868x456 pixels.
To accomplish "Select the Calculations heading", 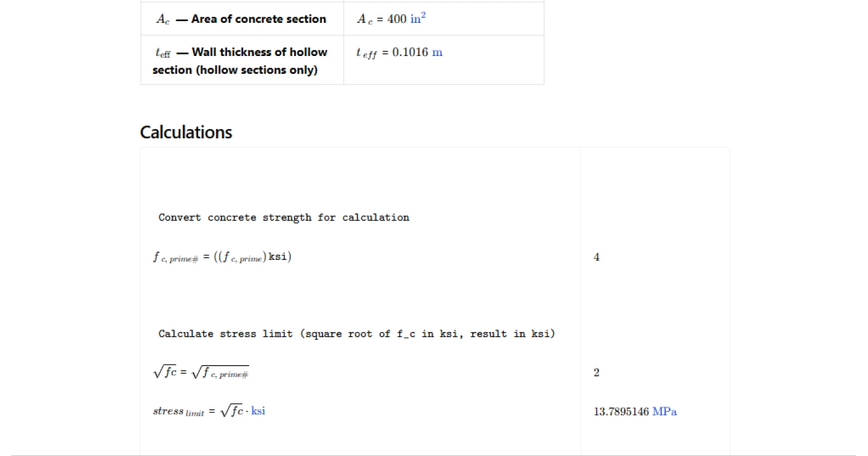I will [x=186, y=132].
